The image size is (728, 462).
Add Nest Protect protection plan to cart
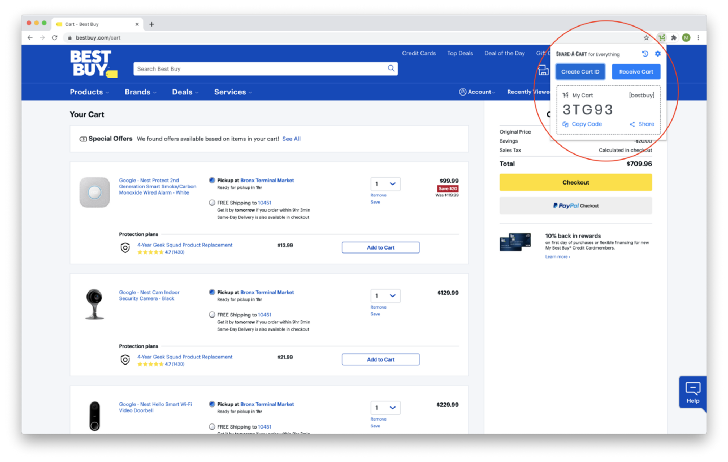[x=381, y=247]
